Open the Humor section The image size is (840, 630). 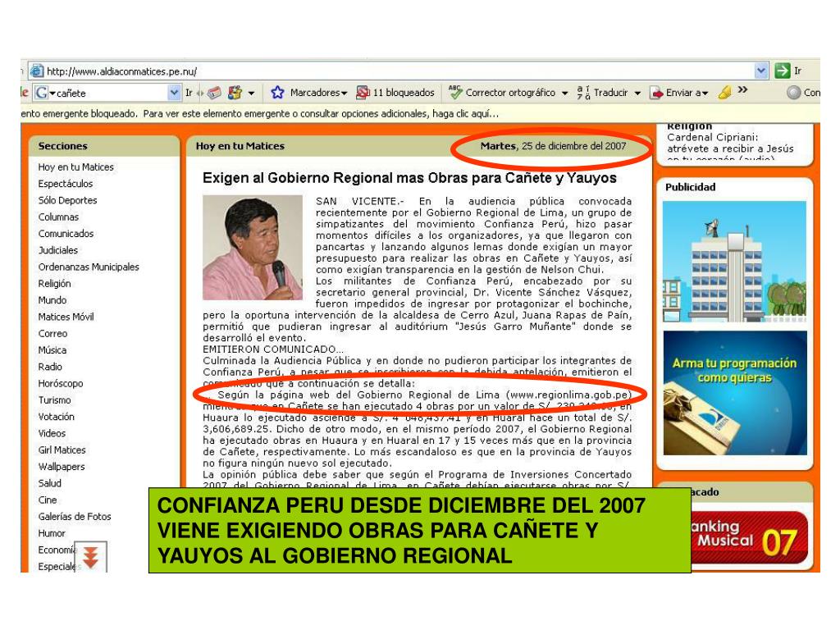tap(52, 533)
